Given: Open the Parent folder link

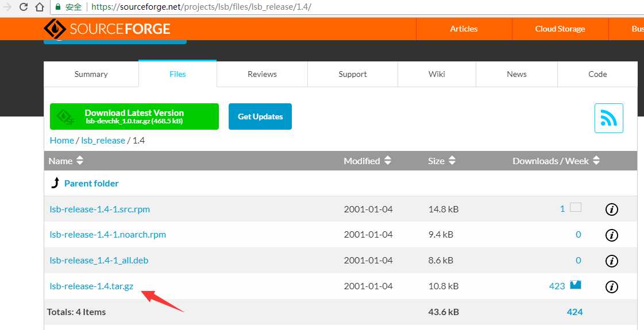Looking at the screenshot, I should (x=91, y=184).
